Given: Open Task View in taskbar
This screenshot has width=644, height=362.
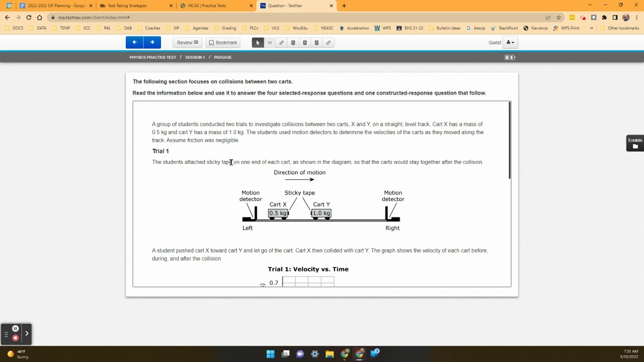Looking at the screenshot, I should (x=285, y=354).
